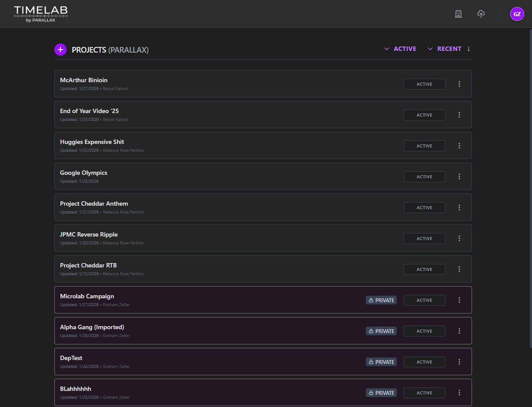The height and width of the screenshot is (407, 532).
Task: Open the ACTIVE filter dropdown
Action: click(x=400, y=49)
